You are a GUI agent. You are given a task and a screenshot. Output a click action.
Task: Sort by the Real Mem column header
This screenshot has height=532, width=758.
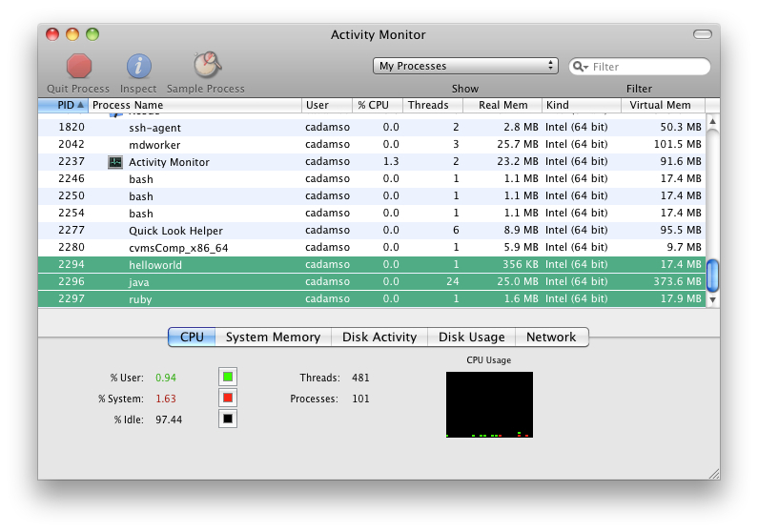coord(502,105)
